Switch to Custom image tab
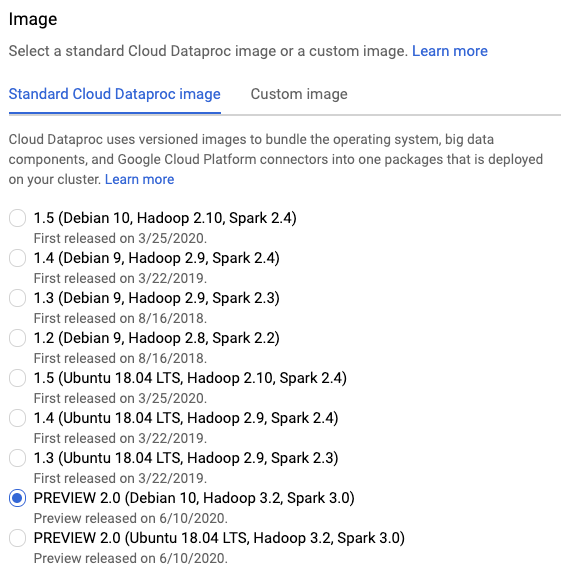This screenshot has width=561, height=587. coord(299,94)
